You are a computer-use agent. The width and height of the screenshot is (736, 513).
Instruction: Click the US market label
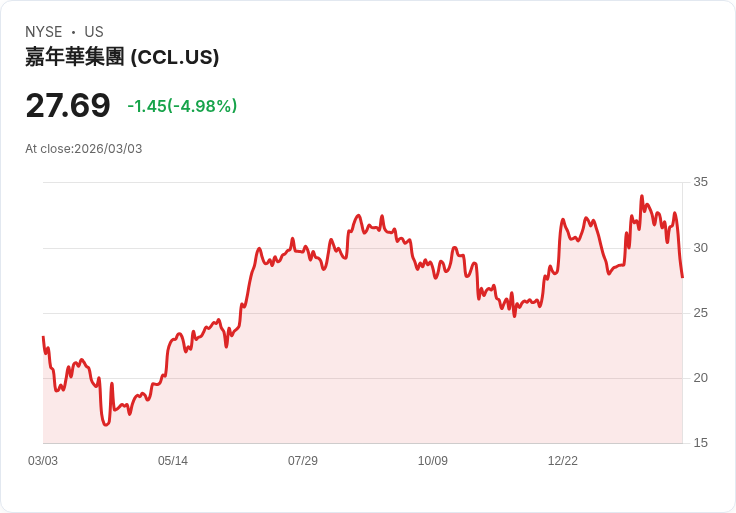click(x=94, y=32)
